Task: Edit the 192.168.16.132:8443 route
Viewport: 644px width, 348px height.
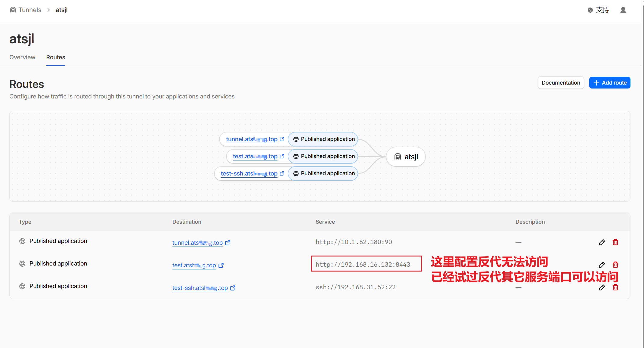Action: tap(602, 265)
